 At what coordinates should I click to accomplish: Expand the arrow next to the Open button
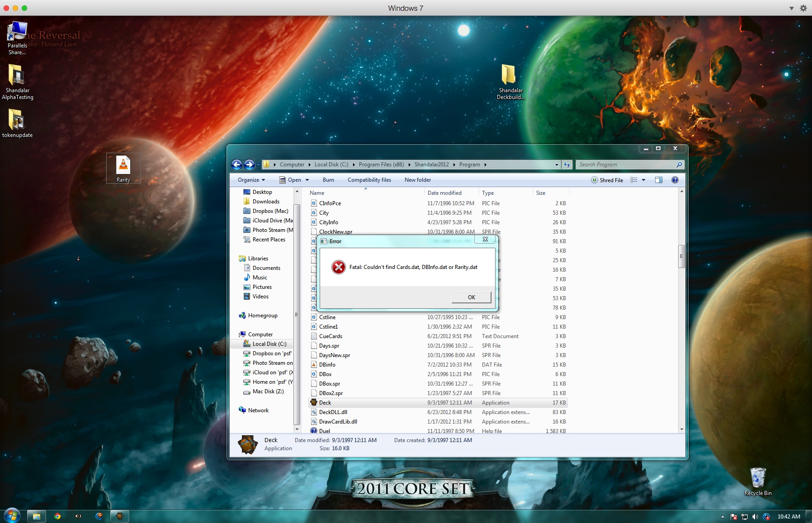(x=307, y=180)
